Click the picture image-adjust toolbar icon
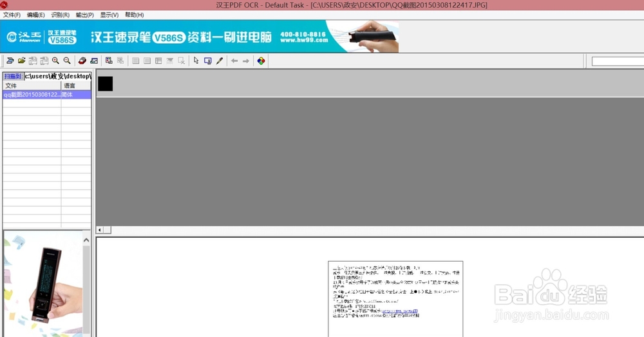This screenshot has height=337, width=644. pos(94,61)
